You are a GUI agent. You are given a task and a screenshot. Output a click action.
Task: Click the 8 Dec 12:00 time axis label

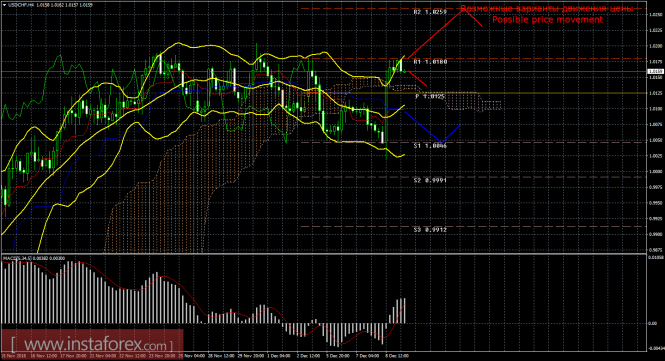[x=397, y=356]
